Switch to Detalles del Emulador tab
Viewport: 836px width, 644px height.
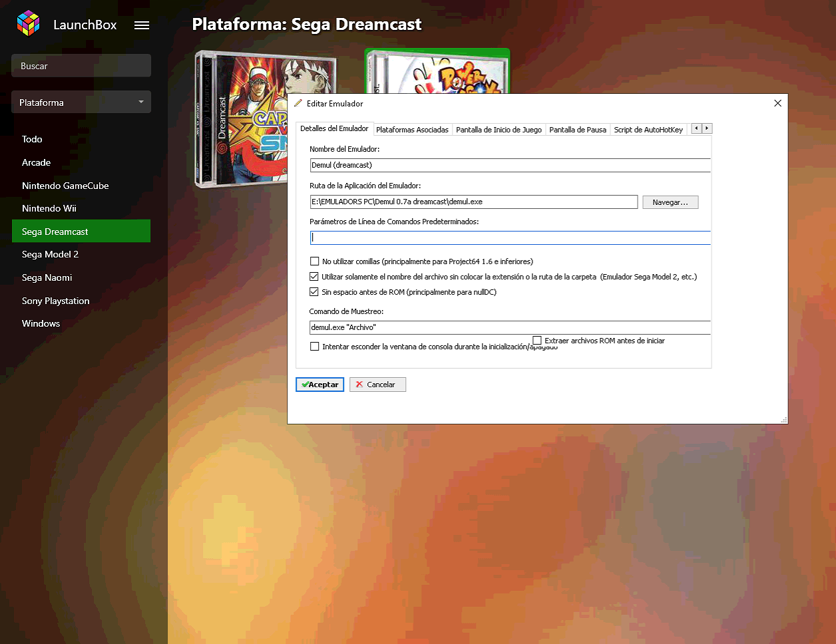334,128
